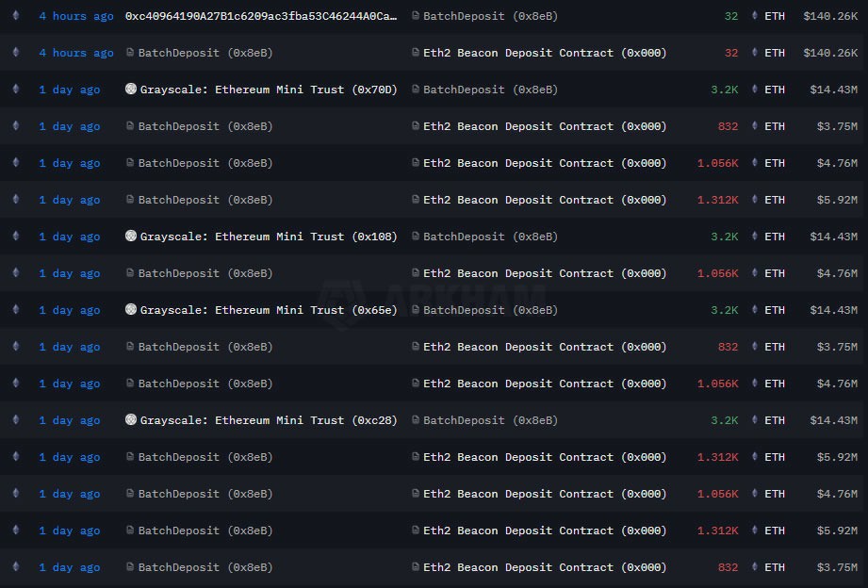The height and width of the screenshot is (588, 868).
Task: Click the '4 hours ago' timestamp link
Action: [75, 16]
